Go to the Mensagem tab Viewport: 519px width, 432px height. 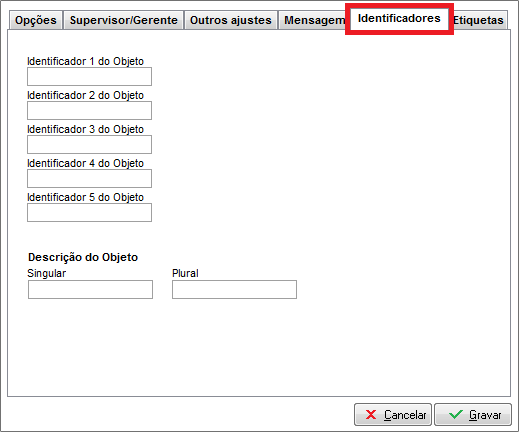(x=313, y=20)
